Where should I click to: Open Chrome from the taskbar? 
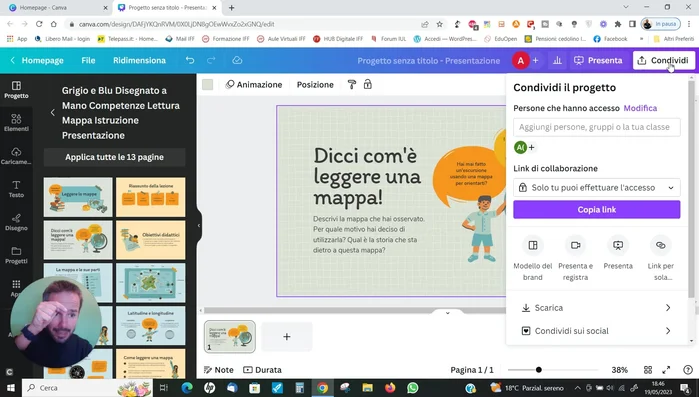[322, 388]
